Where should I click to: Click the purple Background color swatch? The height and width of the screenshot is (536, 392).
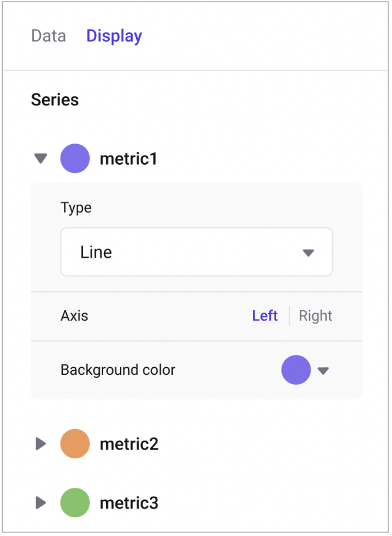(x=296, y=370)
